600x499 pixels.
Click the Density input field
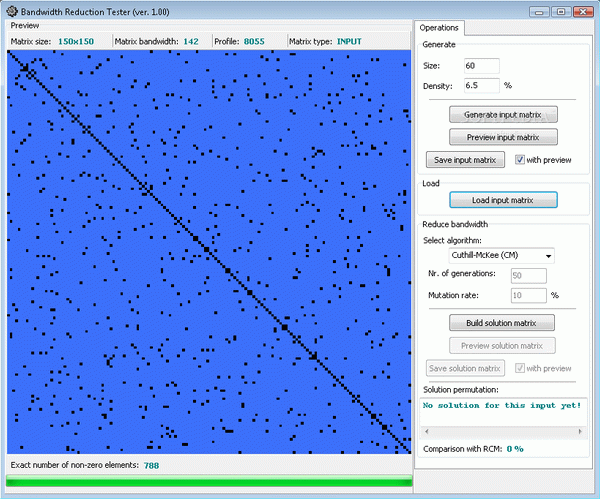(x=482, y=85)
